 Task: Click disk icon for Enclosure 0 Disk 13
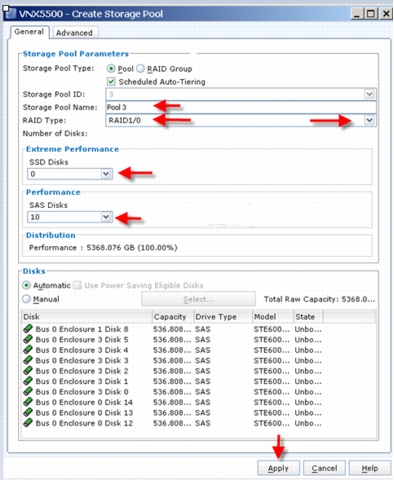click(28, 413)
